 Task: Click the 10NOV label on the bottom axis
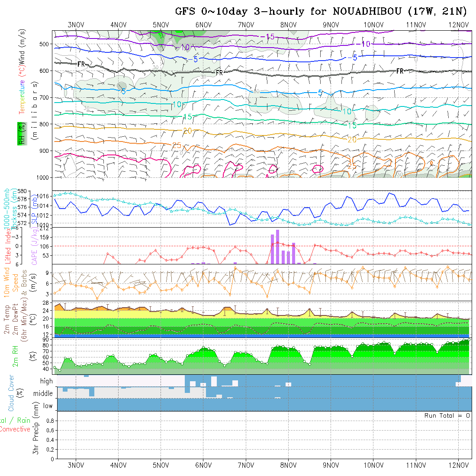point(373,465)
